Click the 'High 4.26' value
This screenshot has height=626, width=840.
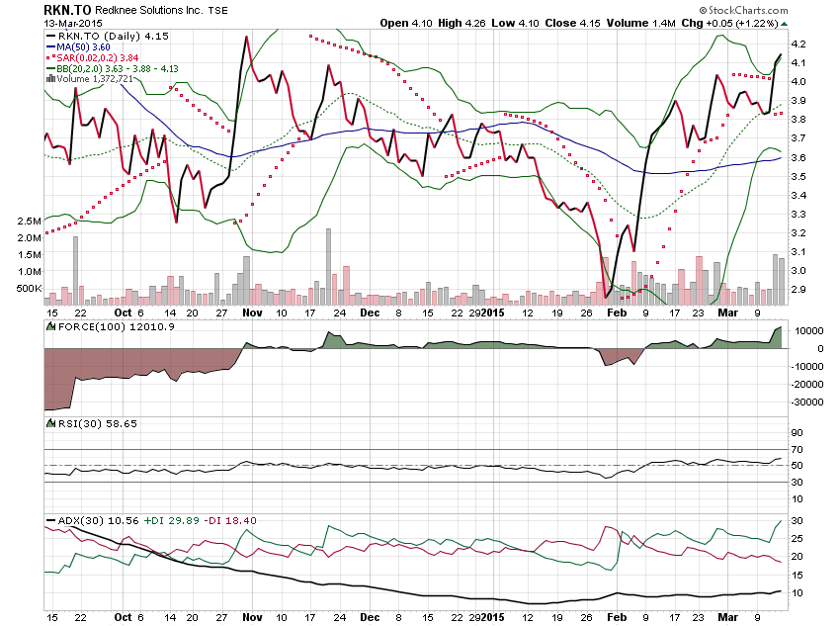click(x=462, y=23)
